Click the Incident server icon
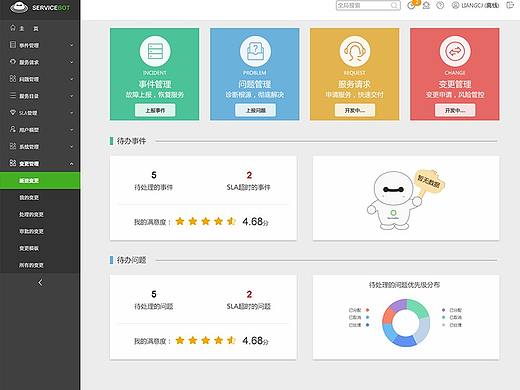520x390 pixels. tap(155, 51)
